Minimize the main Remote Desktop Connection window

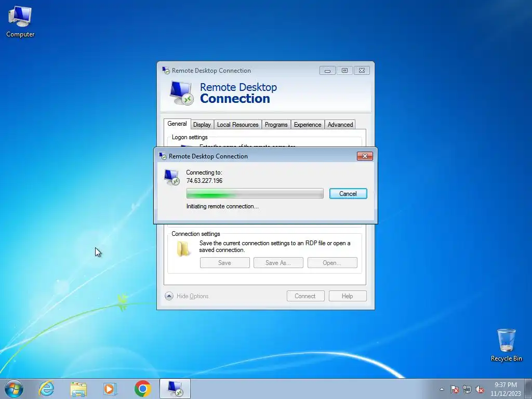point(327,70)
